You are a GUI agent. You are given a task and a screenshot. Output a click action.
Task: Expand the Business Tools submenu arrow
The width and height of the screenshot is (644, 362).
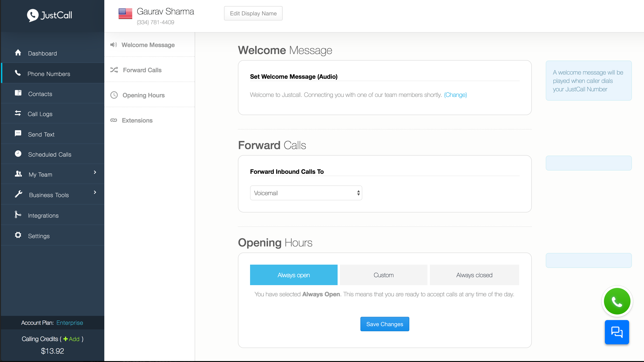[x=95, y=192]
